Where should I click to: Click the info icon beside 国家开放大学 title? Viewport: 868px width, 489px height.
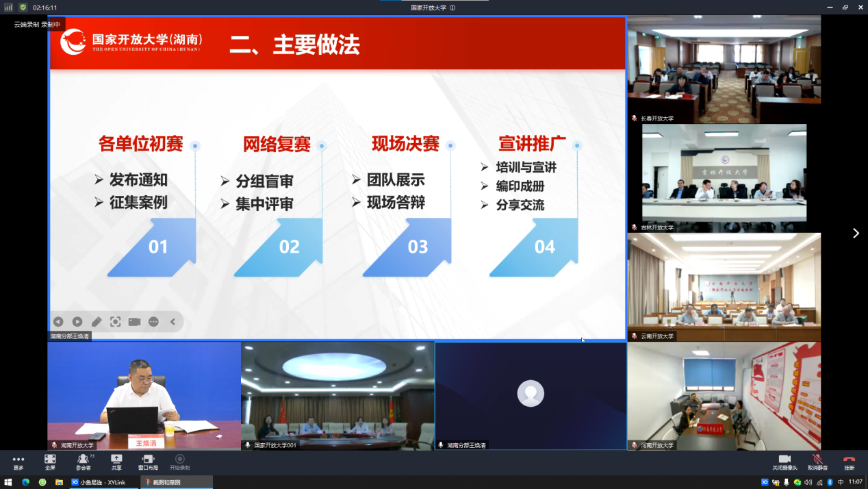tap(452, 8)
